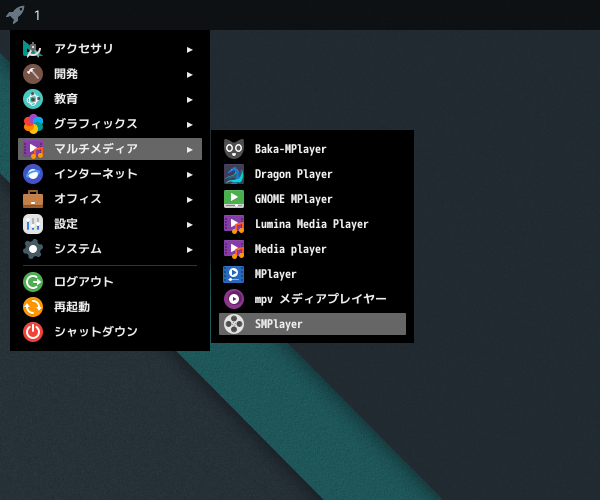The image size is (600, 500).
Task: Click the MPlayer blue film icon
Action: point(234,274)
